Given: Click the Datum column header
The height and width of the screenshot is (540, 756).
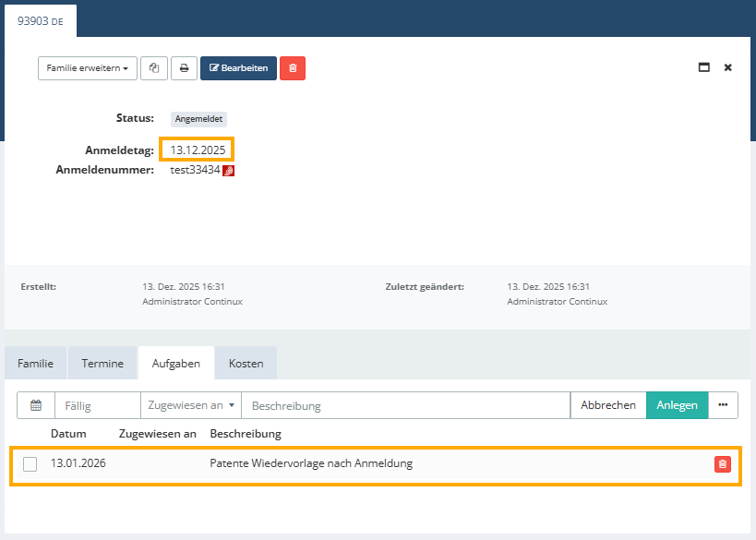Looking at the screenshot, I should point(68,434).
